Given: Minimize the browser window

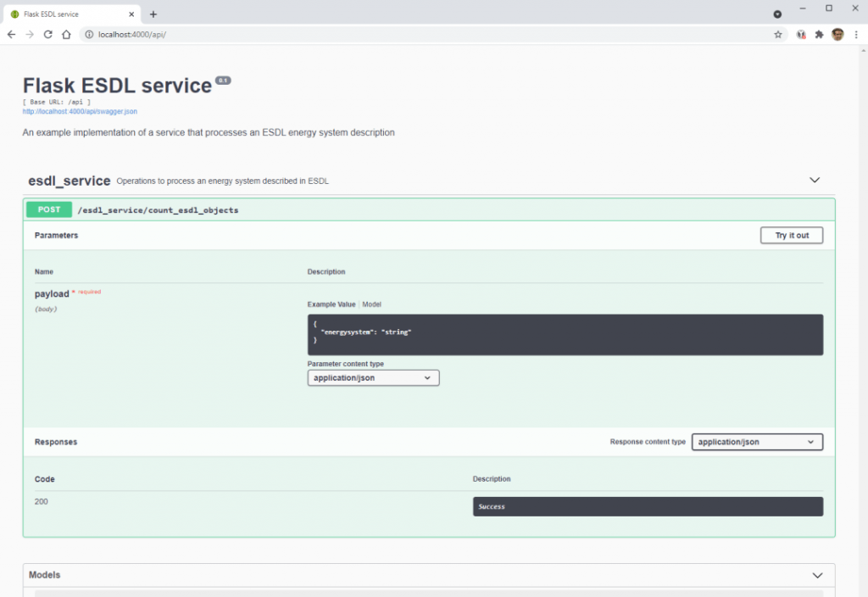Looking at the screenshot, I should [802, 8].
